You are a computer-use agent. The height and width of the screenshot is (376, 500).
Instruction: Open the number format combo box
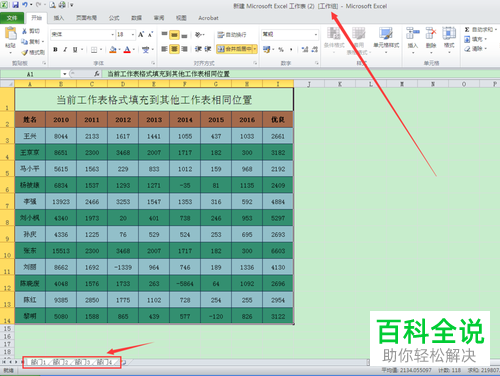(x=290, y=34)
